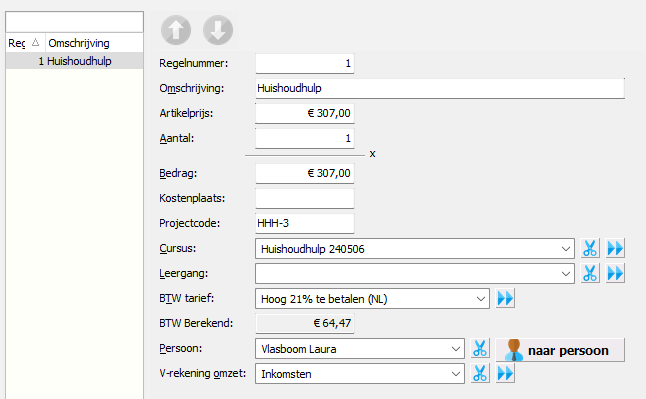Clear the Leergang field with scissors icon
646x399 pixels.
pyautogui.click(x=590, y=273)
